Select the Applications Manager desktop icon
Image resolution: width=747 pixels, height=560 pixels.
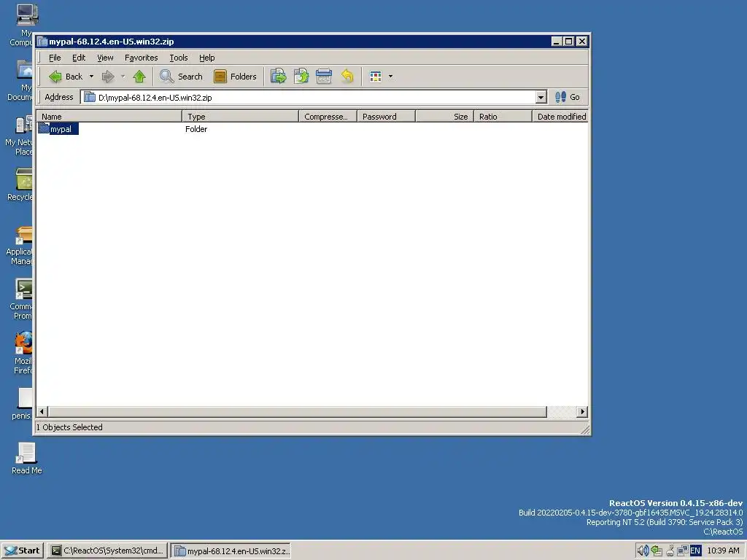[x=20, y=245]
